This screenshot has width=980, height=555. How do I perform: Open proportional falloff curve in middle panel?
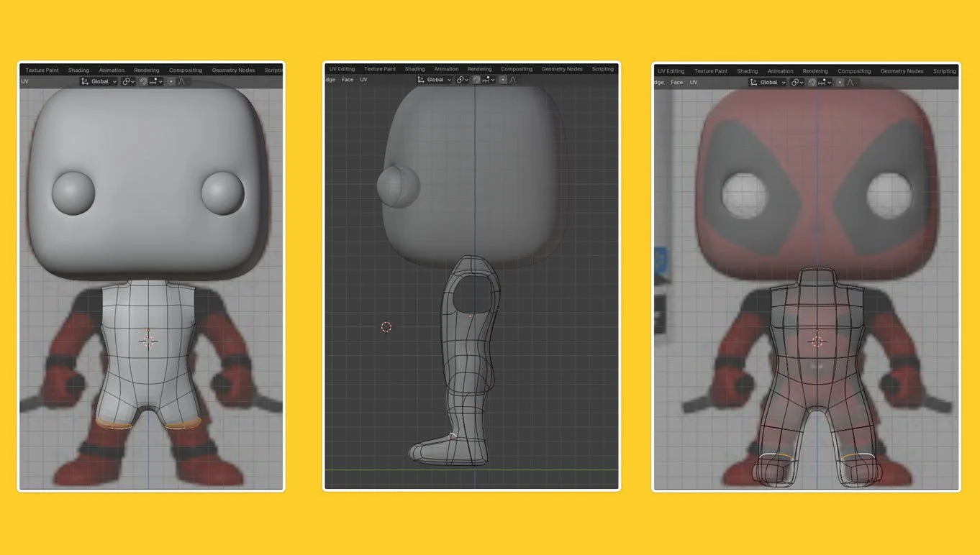point(513,80)
